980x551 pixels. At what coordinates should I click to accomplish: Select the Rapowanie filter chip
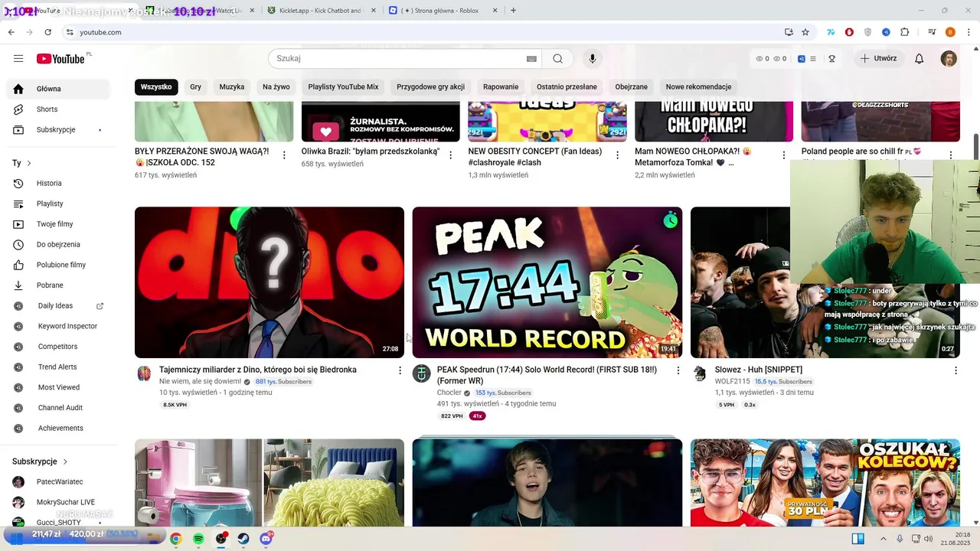point(501,86)
